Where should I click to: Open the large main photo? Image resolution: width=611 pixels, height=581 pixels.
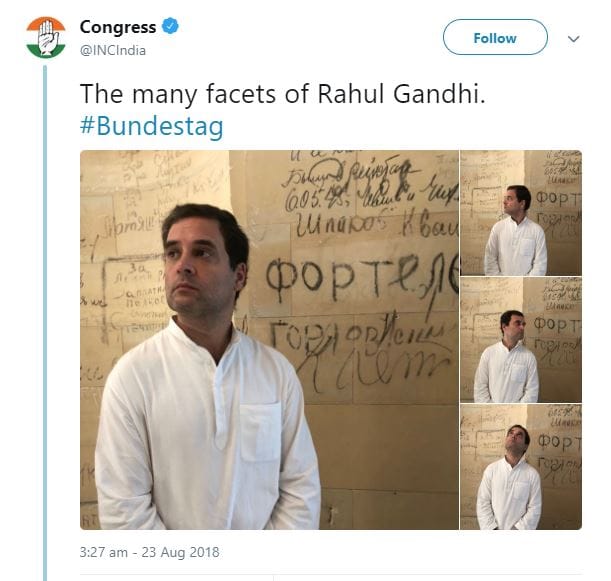tap(268, 340)
